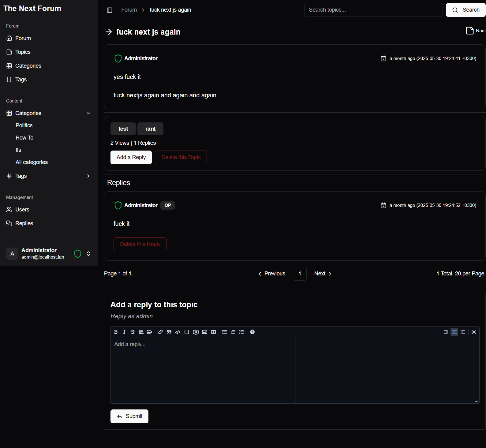Insert a table in reply editor
Screen dimensions: 486x448
(x=214, y=332)
